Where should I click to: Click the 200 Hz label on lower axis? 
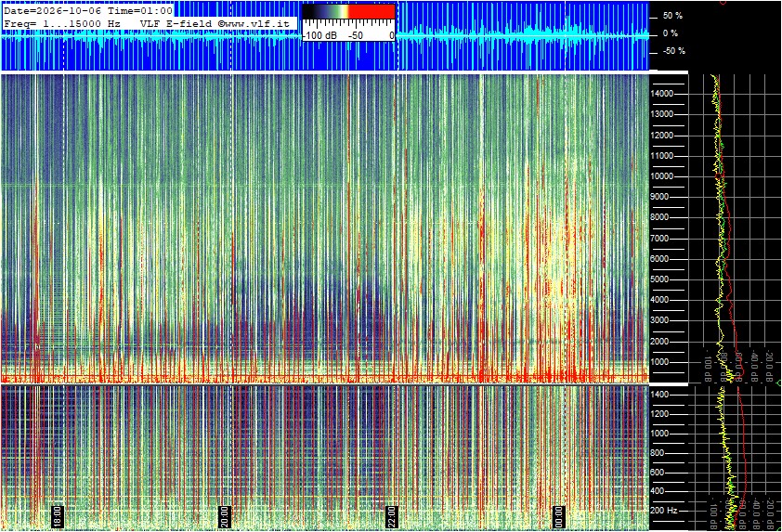pyautogui.click(x=665, y=511)
